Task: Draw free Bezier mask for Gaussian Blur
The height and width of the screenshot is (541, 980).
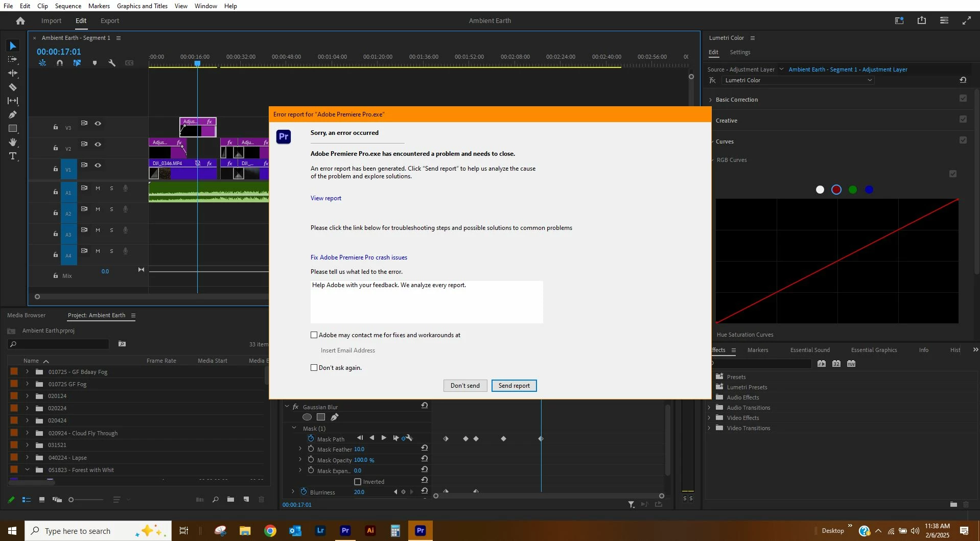Action: [x=335, y=417]
